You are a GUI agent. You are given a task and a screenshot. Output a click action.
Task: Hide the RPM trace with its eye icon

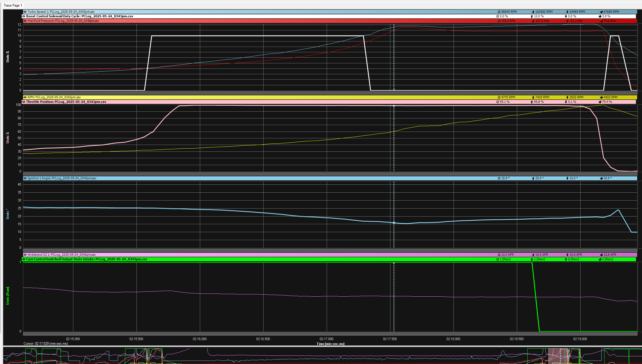tap(25, 97)
